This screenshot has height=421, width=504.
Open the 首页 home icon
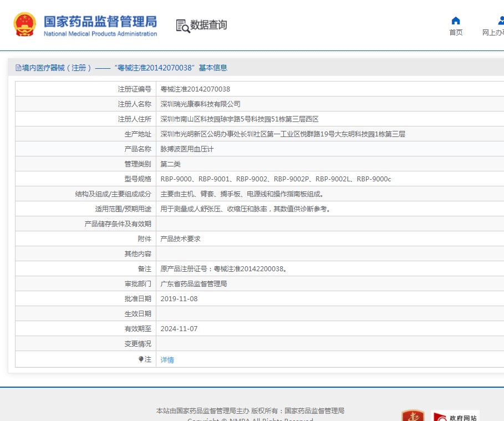pos(456,21)
